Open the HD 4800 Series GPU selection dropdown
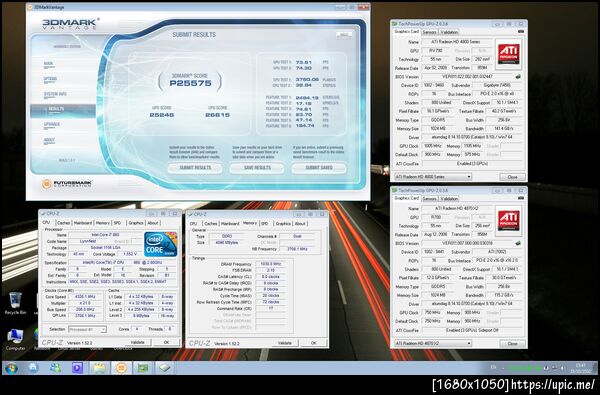This screenshot has height=395, width=600. (x=433, y=177)
